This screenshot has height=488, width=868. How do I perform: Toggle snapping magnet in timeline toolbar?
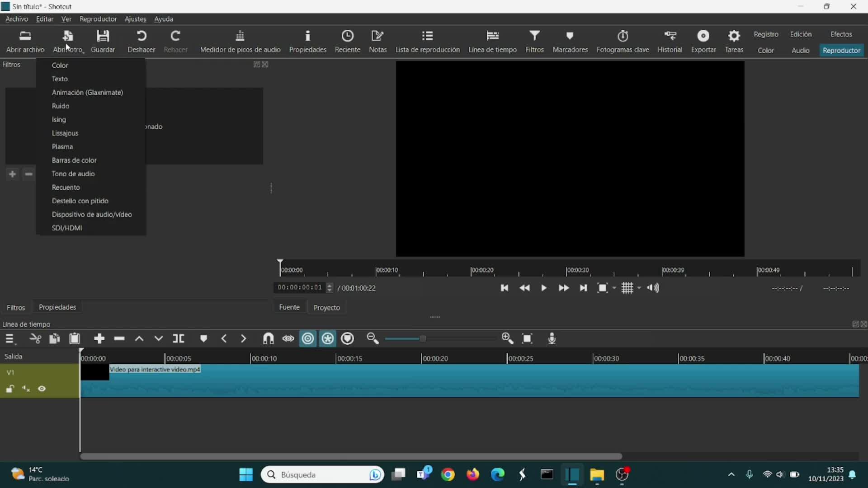268,338
